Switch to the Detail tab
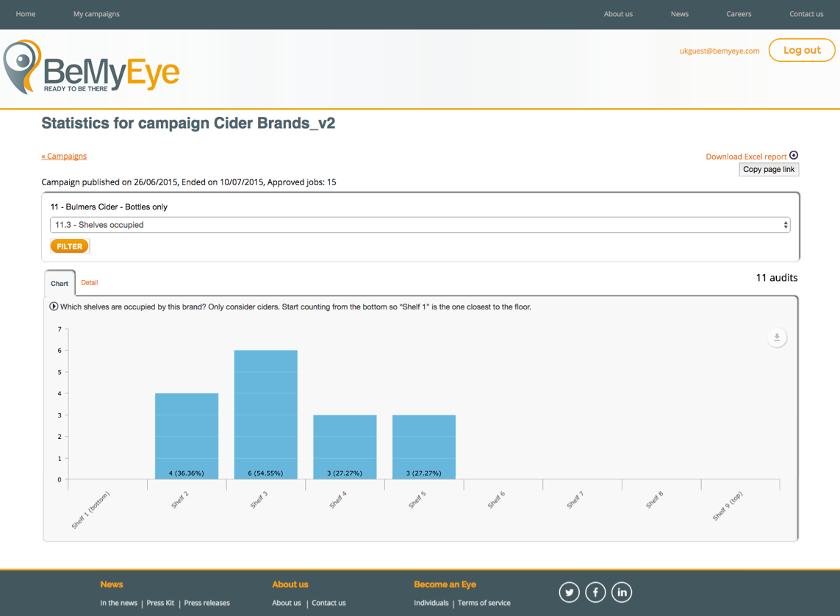840x616 pixels. [x=89, y=282]
